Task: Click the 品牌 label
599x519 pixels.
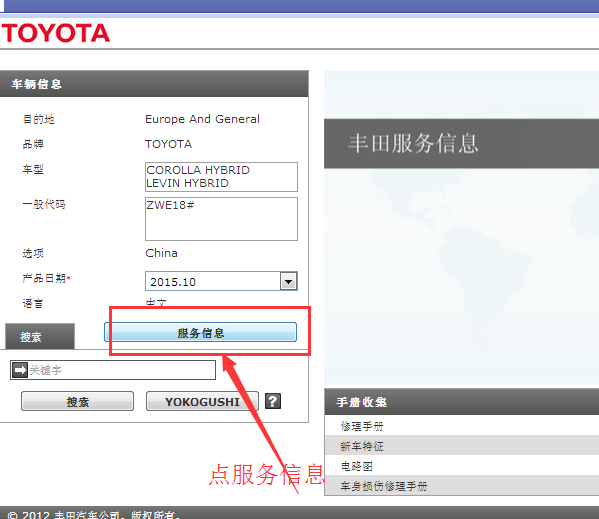Action: pyautogui.click(x=33, y=144)
